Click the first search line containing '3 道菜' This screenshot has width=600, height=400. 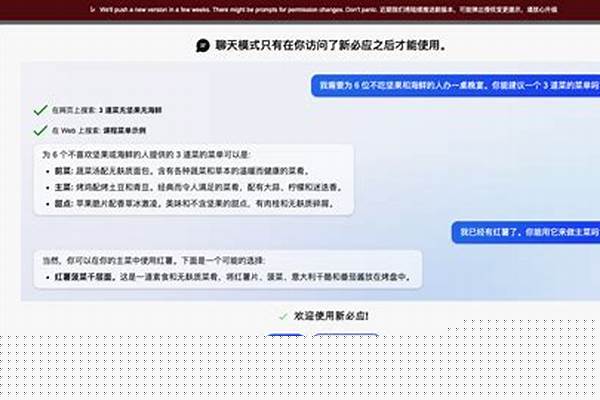pos(107,110)
